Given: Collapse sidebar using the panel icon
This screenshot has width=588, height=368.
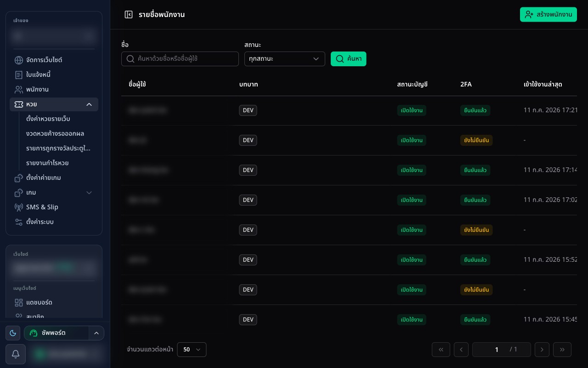Looking at the screenshot, I should tap(129, 15).
